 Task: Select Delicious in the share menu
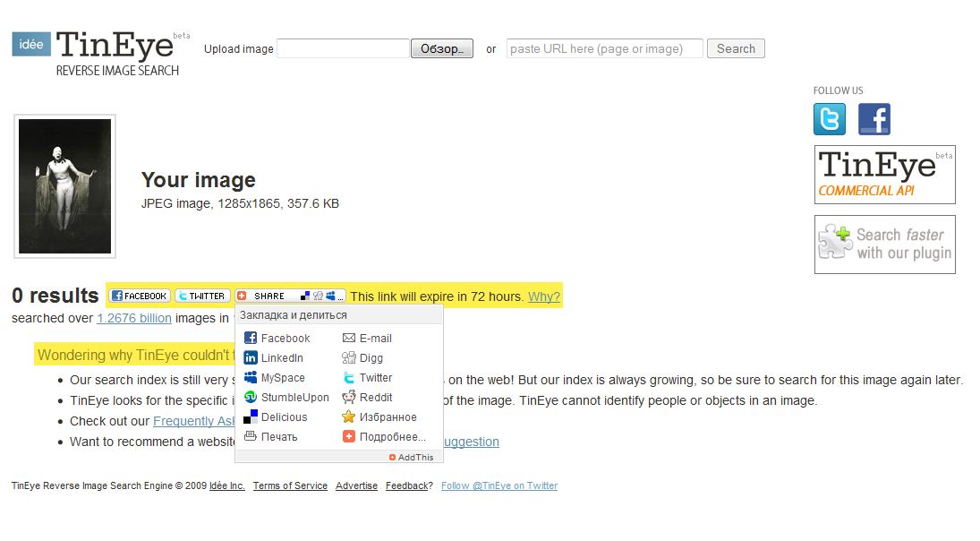click(285, 417)
